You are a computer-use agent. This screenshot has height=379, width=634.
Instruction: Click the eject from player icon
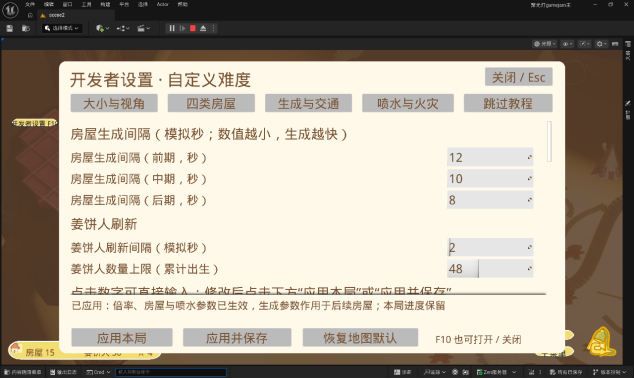(x=203, y=28)
